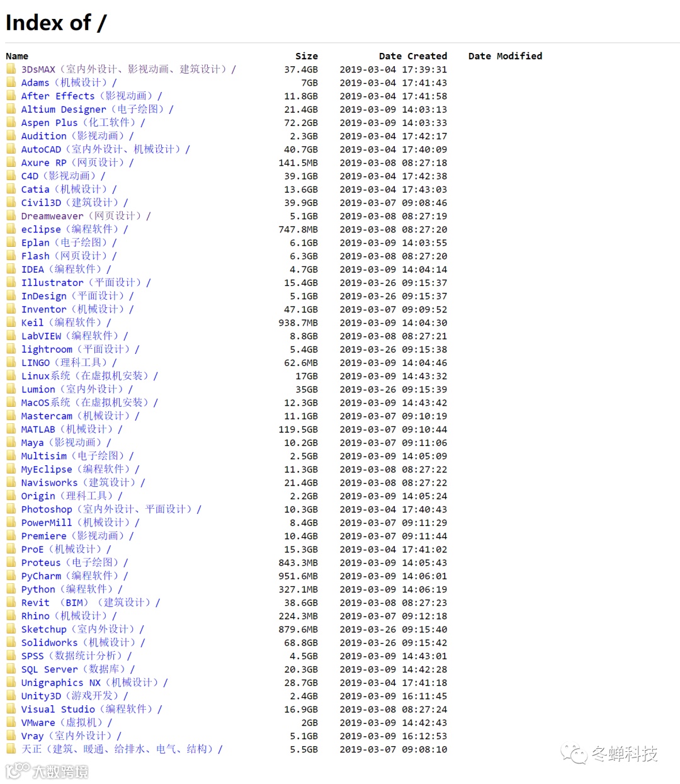Image resolution: width=680 pixels, height=784 pixels.
Task: Click the folder icon beside C4D
Action: (x=11, y=176)
